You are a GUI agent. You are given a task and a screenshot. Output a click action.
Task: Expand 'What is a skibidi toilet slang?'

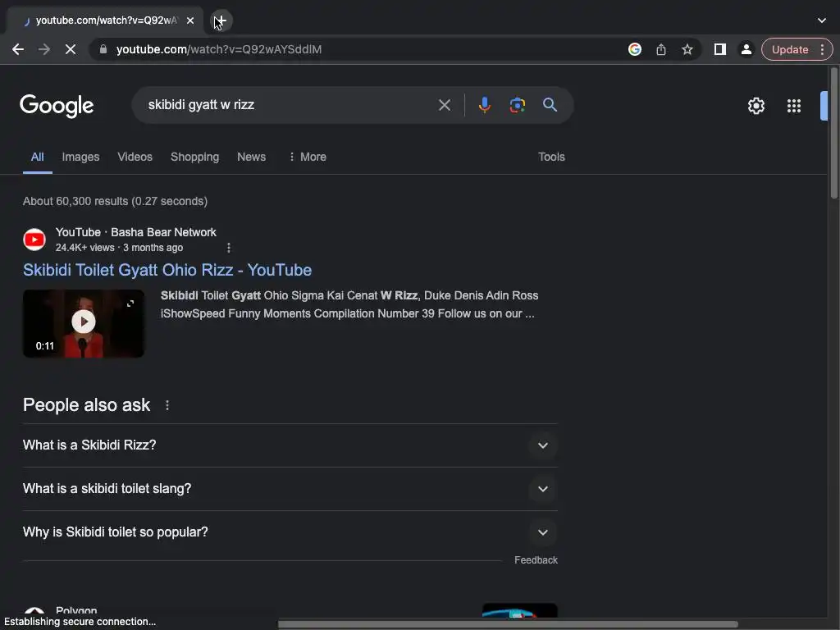pos(290,489)
